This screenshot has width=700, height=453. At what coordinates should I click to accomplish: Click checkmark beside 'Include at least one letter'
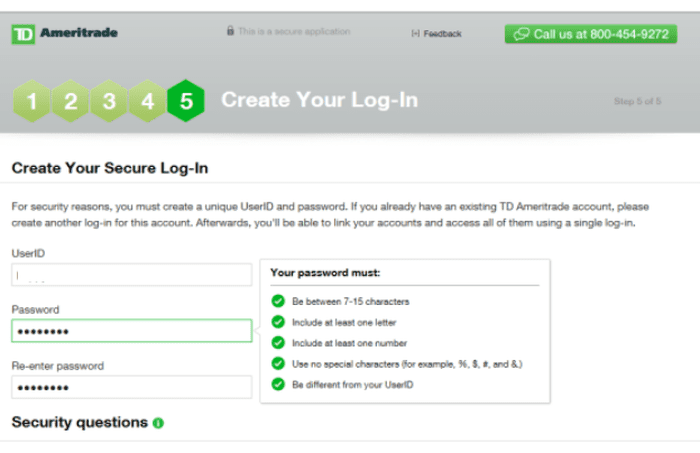point(278,322)
